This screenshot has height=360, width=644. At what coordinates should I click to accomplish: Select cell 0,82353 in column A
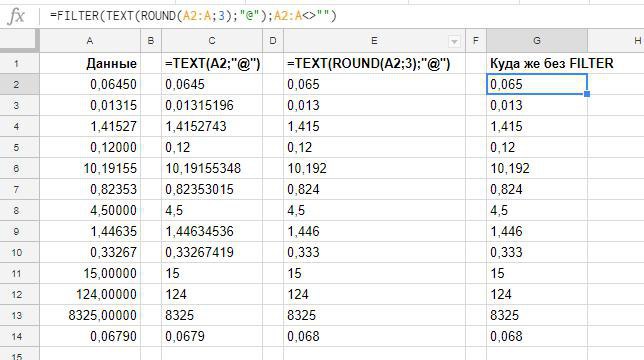[90, 189]
